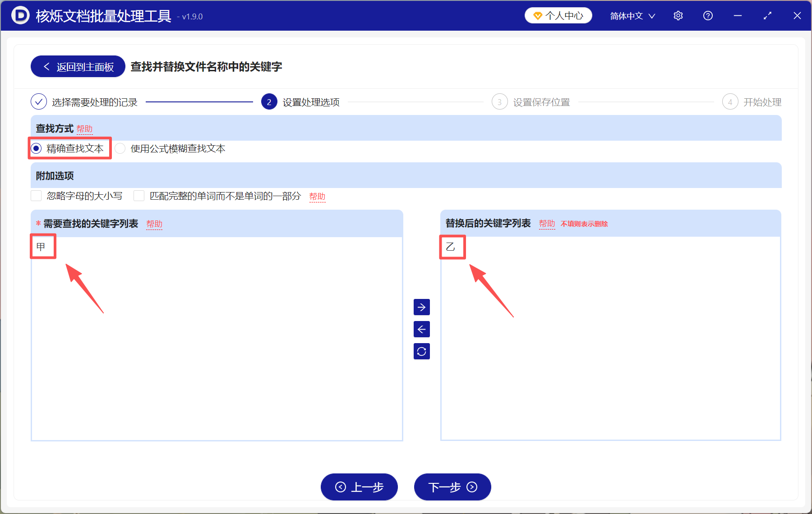Image resolution: width=812 pixels, height=514 pixels.
Task: Open the settings gear in the title bar
Action: pyautogui.click(x=678, y=15)
